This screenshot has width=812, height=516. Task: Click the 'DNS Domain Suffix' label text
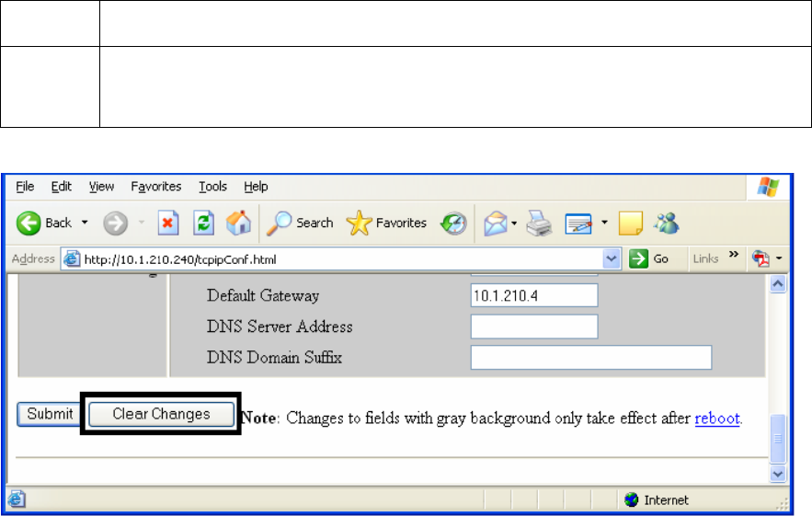pos(274,358)
